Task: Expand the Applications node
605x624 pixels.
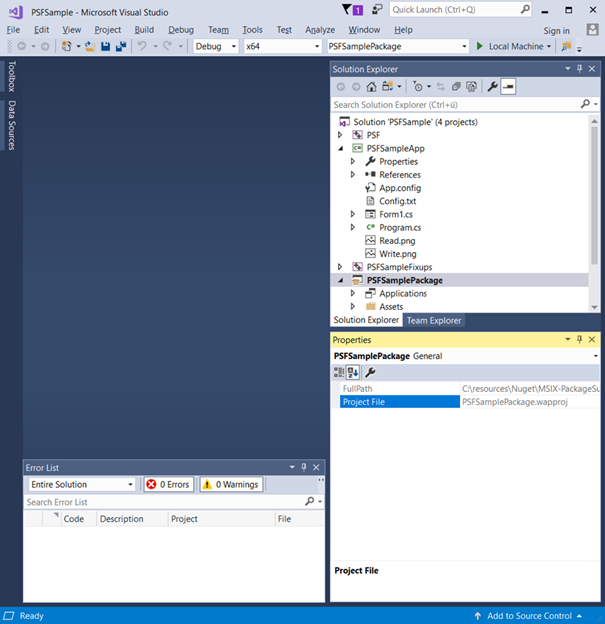Action: pos(353,293)
